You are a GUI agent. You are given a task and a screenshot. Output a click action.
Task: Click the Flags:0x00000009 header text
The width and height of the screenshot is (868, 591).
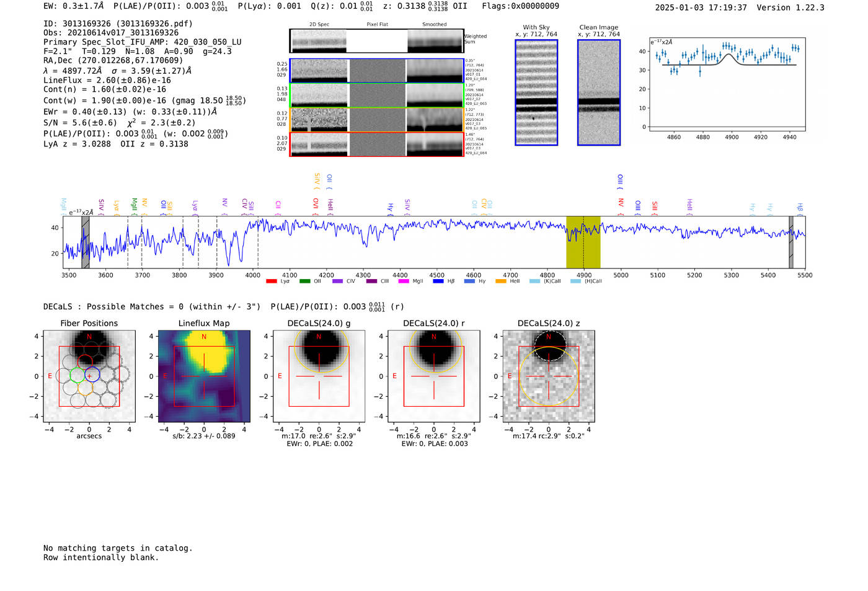[x=520, y=6]
